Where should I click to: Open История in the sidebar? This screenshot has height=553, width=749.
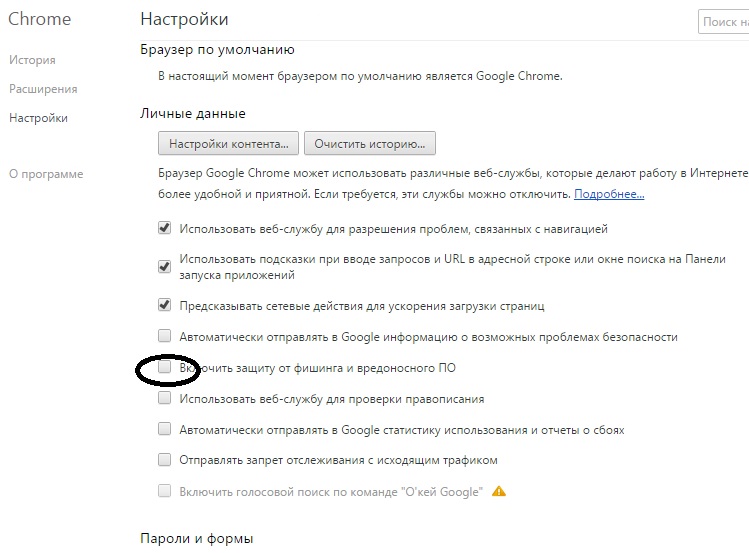pyautogui.click(x=32, y=60)
